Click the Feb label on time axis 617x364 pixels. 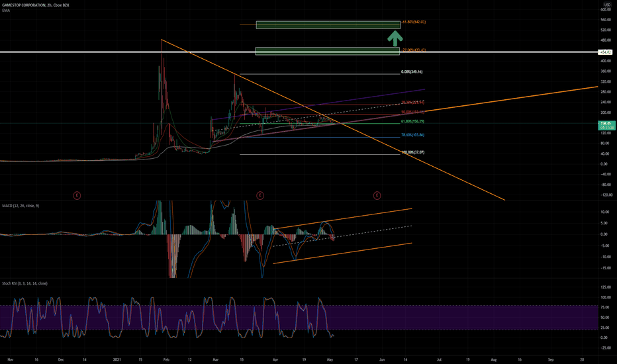166,359
